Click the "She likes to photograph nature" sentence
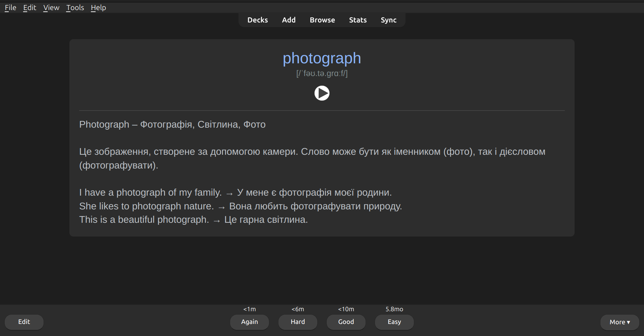 pos(146,206)
